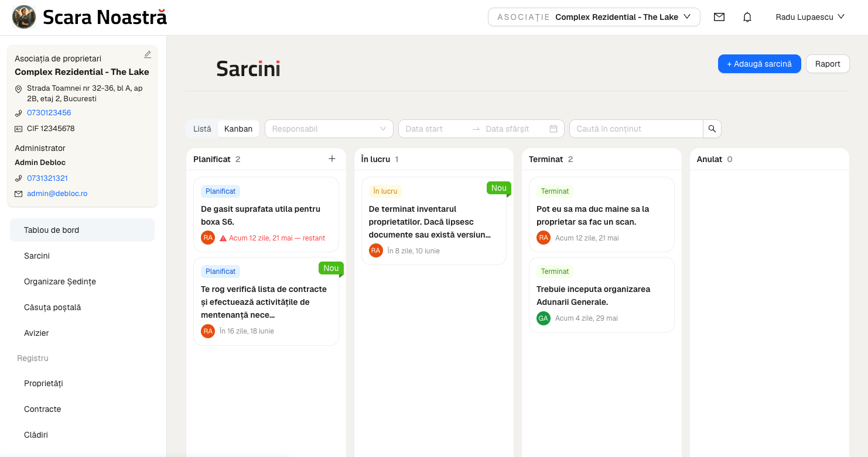Viewport: 868px width, 457px height.
Task: Click the Adaugă sarcină button
Action: 760,64
